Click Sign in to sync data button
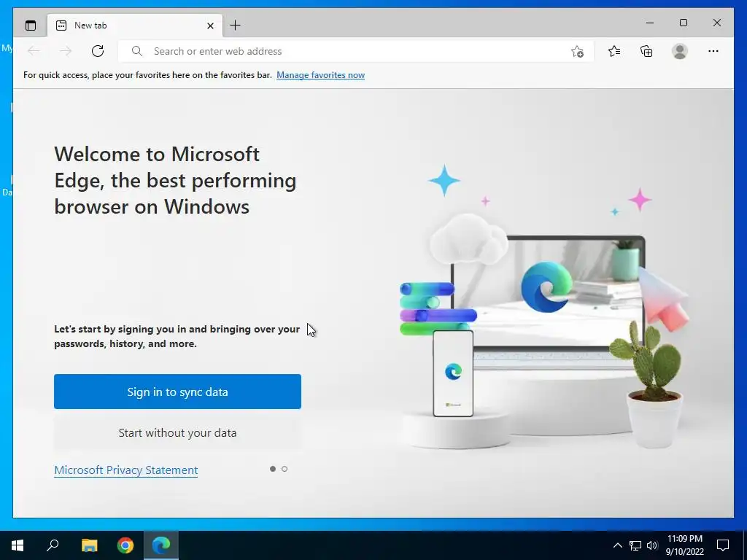The height and width of the screenshot is (560, 747). [x=177, y=392]
